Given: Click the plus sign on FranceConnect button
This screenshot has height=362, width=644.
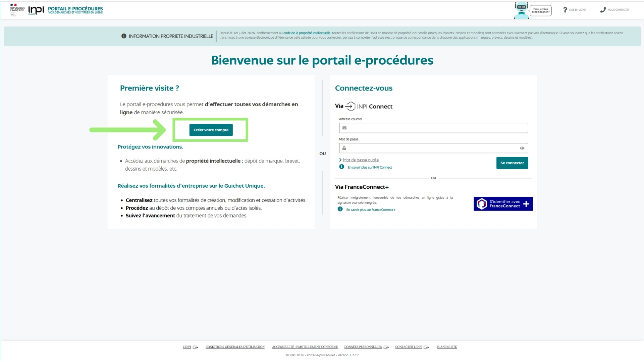Looking at the screenshot, I should pos(526,203).
